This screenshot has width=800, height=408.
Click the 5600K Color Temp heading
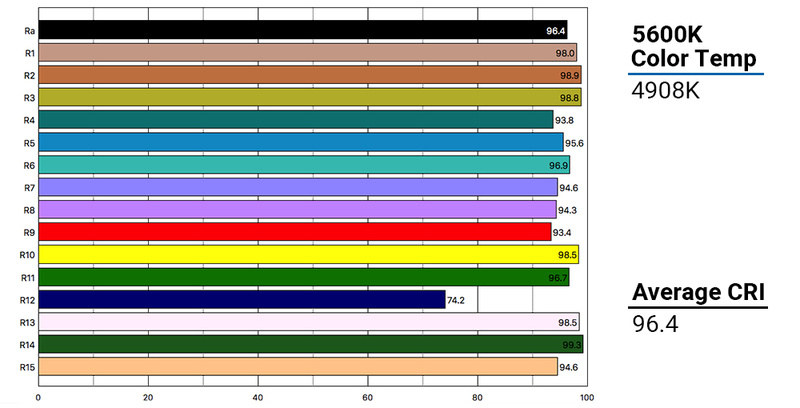pos(696,46)
